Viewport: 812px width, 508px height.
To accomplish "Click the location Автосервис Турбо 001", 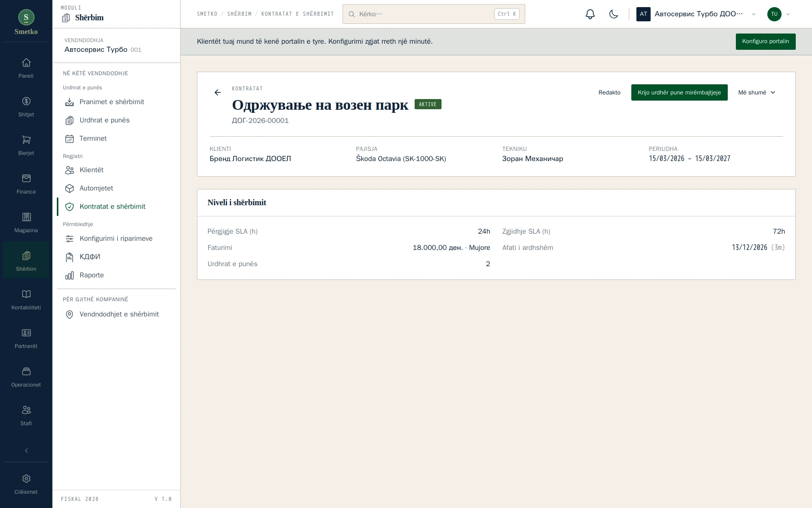I will (x=103, y=50).
